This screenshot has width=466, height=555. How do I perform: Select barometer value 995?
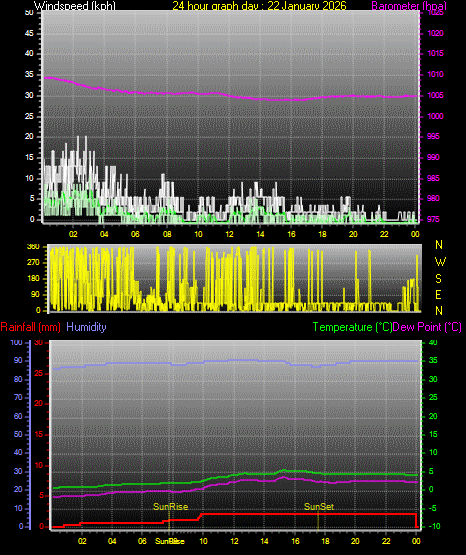(433, 136)
